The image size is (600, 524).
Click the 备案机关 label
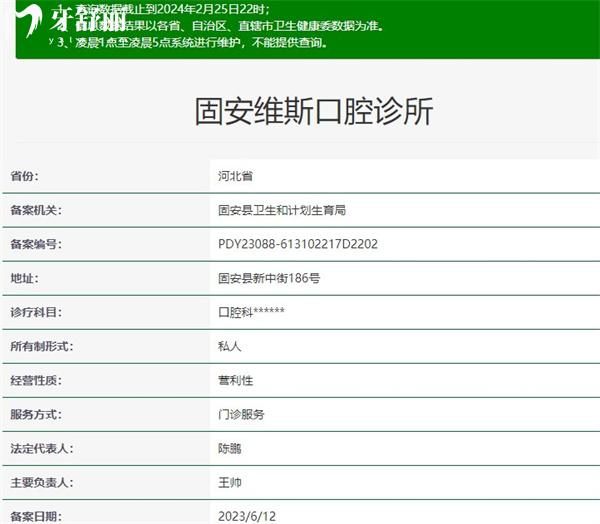pos(36,210)
